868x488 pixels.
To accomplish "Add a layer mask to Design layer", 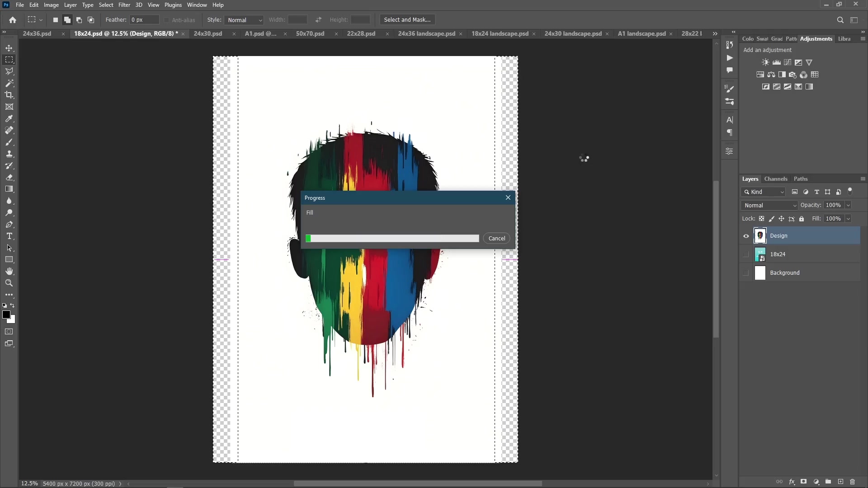I will (804, 482).
